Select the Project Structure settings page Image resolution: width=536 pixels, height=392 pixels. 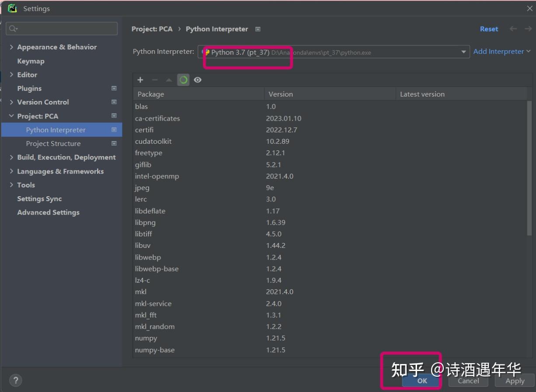tap(53, 143)
